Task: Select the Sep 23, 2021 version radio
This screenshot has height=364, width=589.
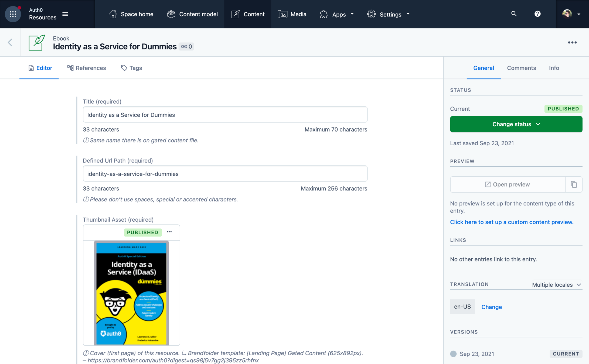Action: pyautogui.click(x=453, y=354)
